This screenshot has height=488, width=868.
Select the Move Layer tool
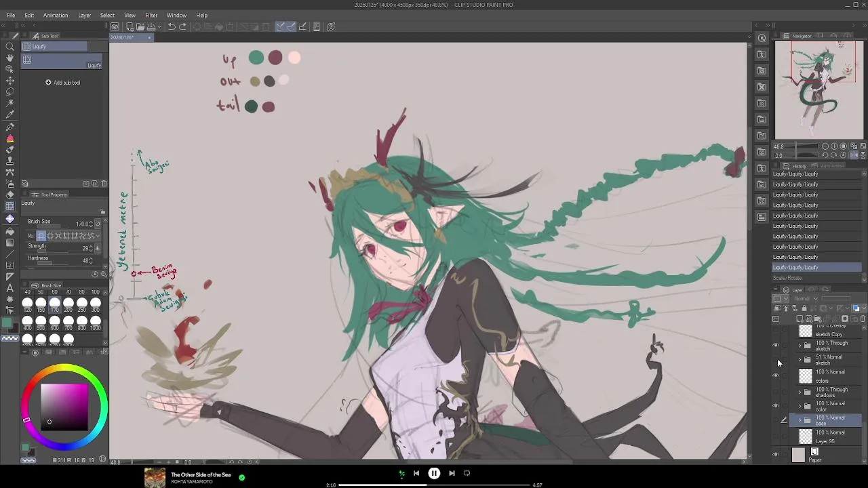tap(9, 81)
